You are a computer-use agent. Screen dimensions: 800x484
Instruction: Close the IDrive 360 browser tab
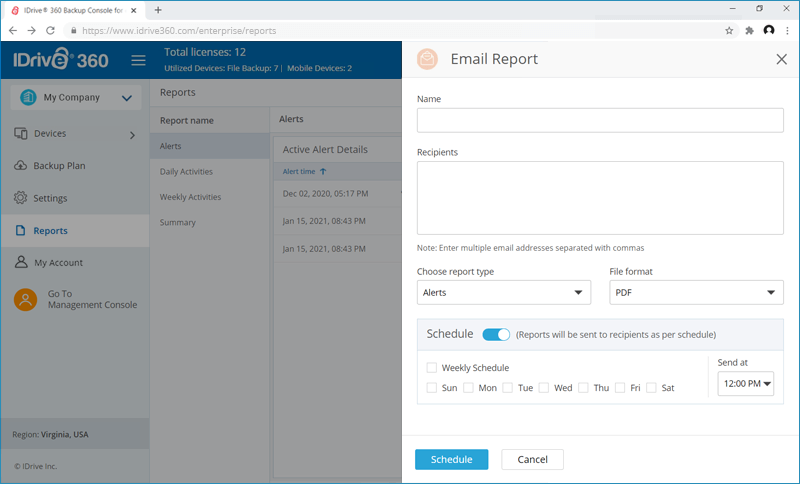point(134,10)
